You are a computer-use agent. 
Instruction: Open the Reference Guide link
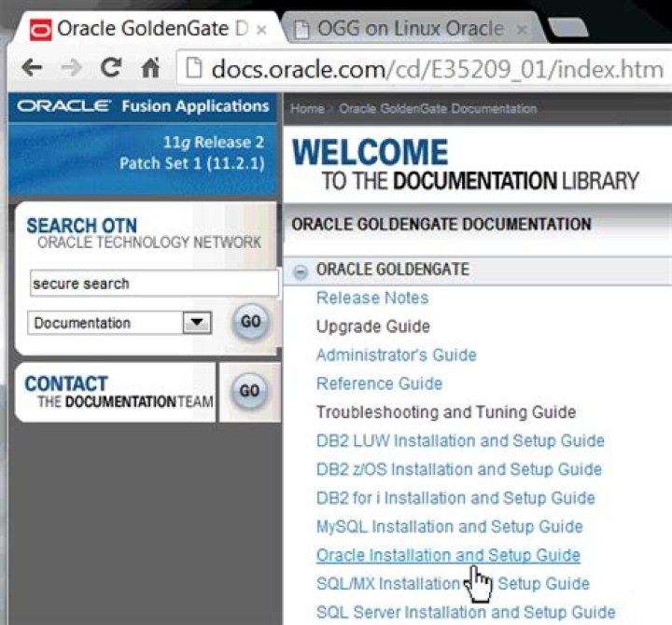(379, 383)
